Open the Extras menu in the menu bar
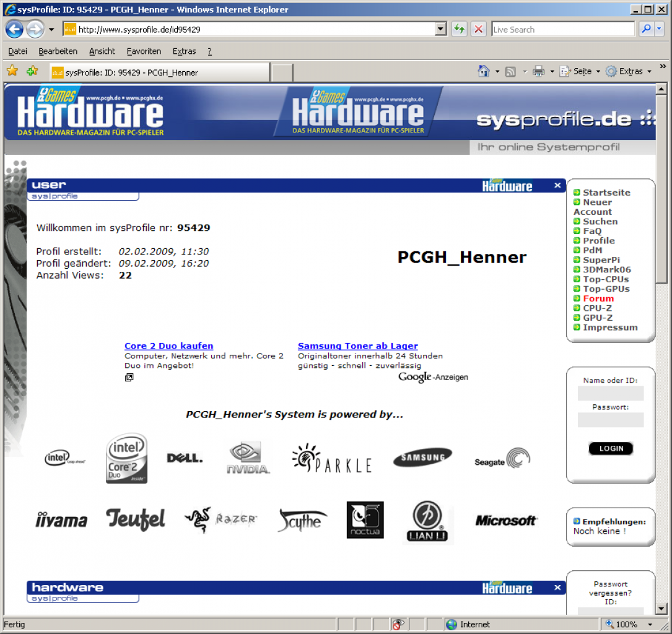Viewport: 672px width, 634px height. (x=185, y=51)
